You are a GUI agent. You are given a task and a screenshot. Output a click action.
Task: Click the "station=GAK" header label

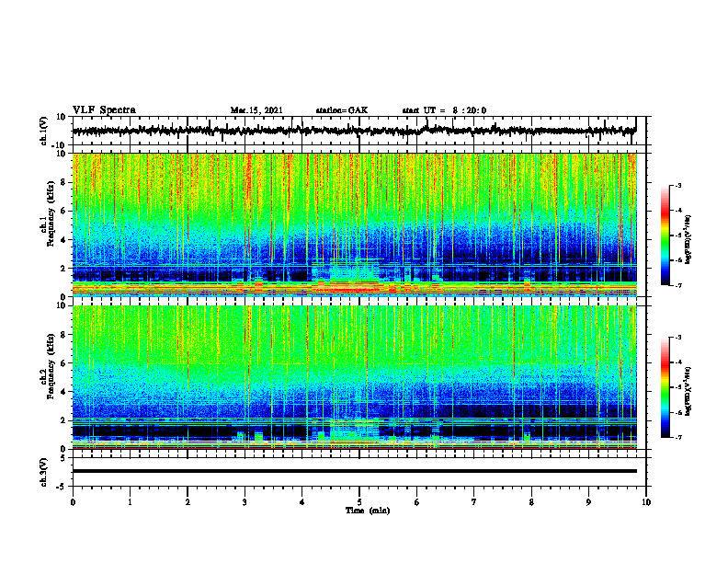click(342, 110)
